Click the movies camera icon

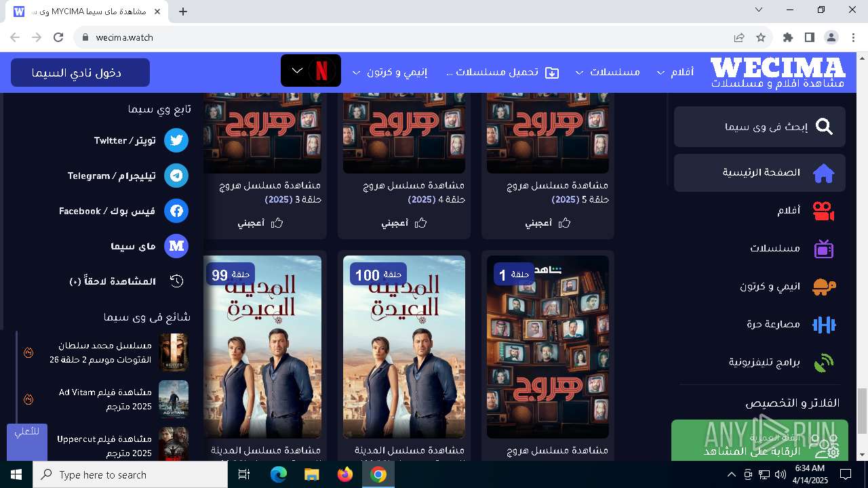pyautogui.click(x=824, y=211)
